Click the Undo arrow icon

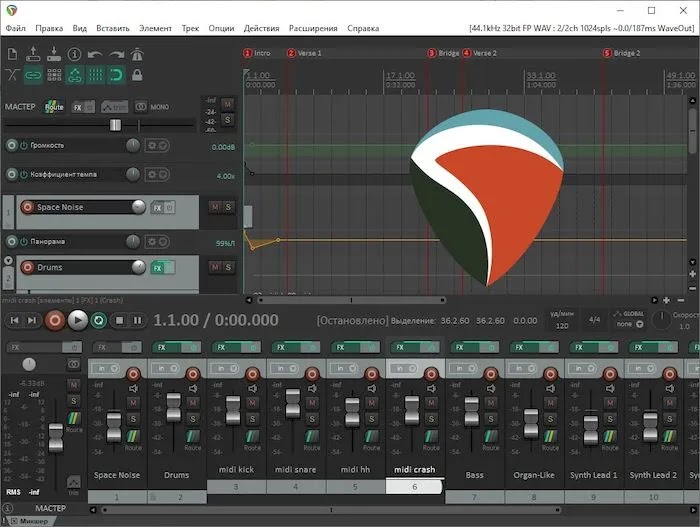pos(95,54)
